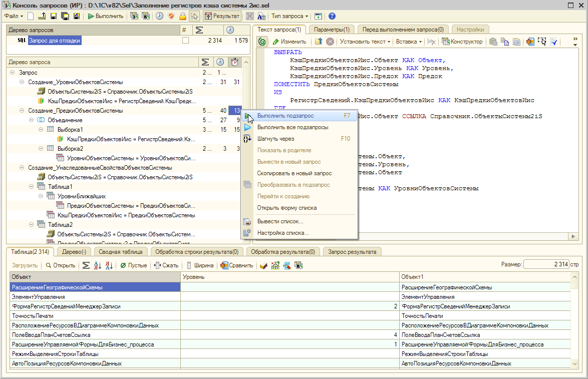Switch to the Параметры(1) tab
Viewport: 588px width, 379px height.
tap(331, 30)
